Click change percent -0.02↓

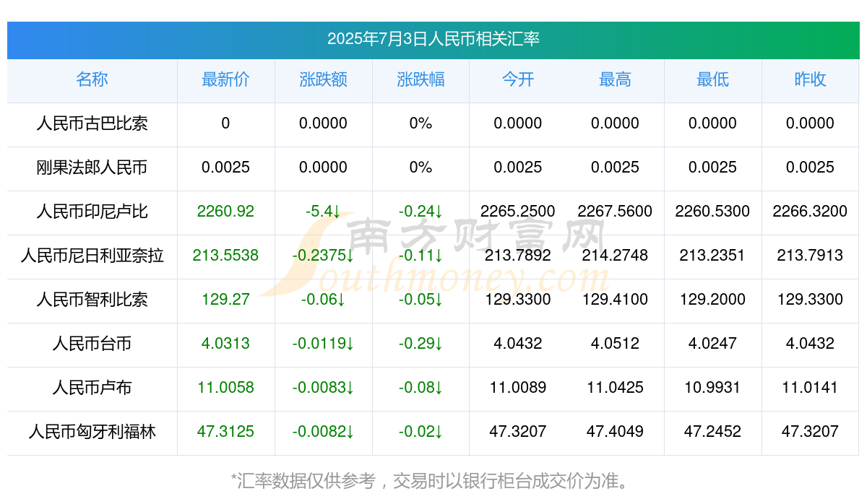[x=420, y=432]
